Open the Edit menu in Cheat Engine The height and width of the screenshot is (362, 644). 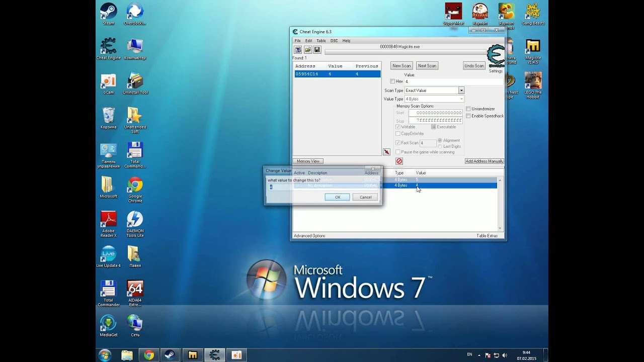(x=308, y=41)
